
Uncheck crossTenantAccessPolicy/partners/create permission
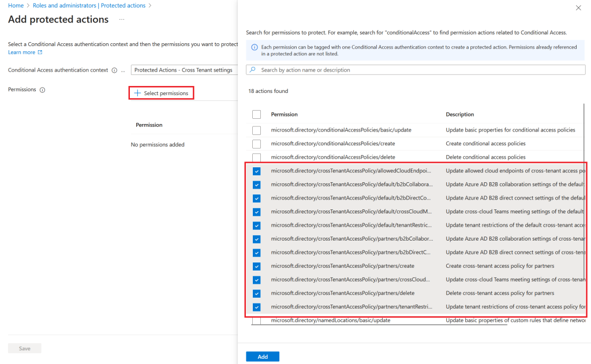coord(257,266)
